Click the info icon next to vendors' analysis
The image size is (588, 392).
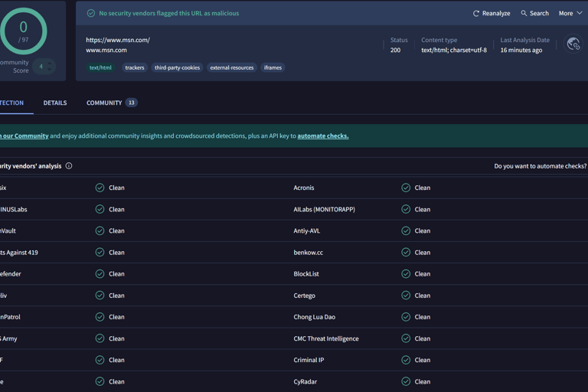pos(69,166)
